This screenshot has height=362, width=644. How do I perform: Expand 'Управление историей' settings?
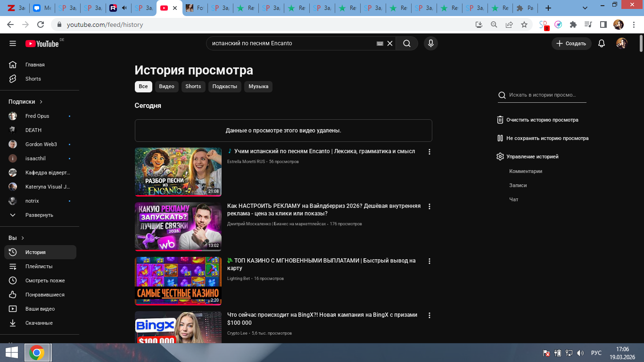point(528,156)
